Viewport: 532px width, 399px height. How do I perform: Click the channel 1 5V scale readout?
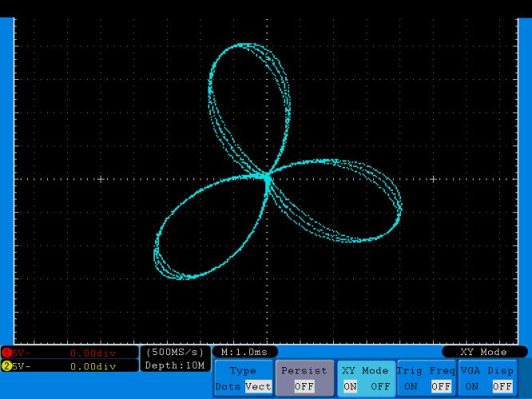click(21, 354)
